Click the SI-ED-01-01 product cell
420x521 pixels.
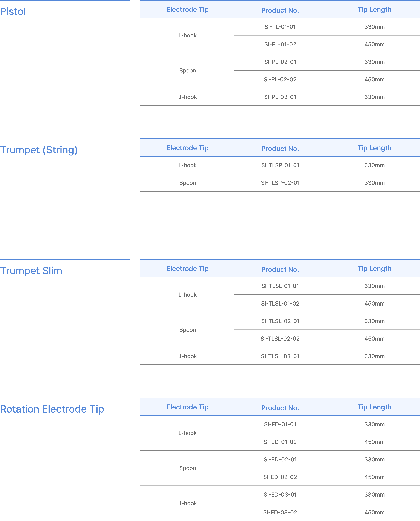[280, 424]
